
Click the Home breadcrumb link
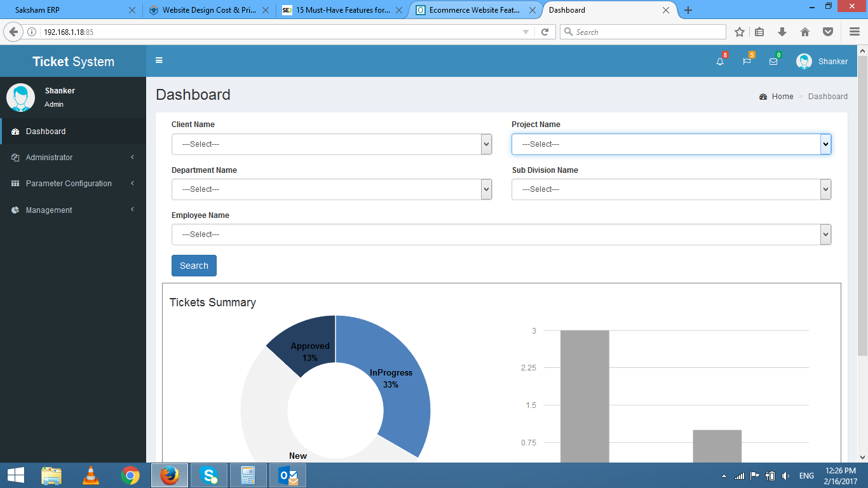pos(782,97)
